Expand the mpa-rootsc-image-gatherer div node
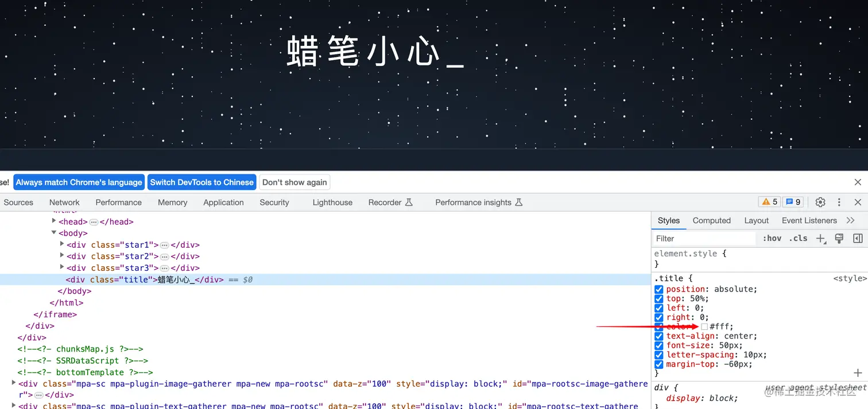 click(x=14, y=383)
